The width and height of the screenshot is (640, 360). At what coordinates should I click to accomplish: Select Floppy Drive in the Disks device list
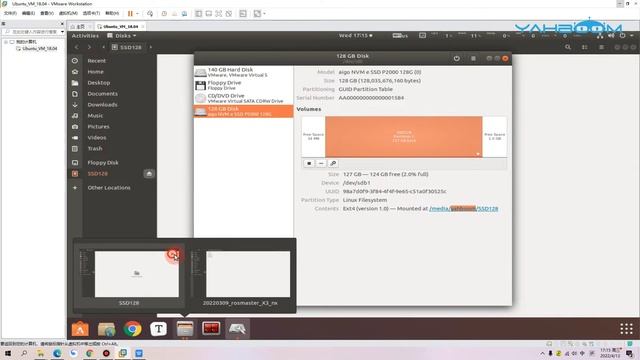click(x=243, y=85)
